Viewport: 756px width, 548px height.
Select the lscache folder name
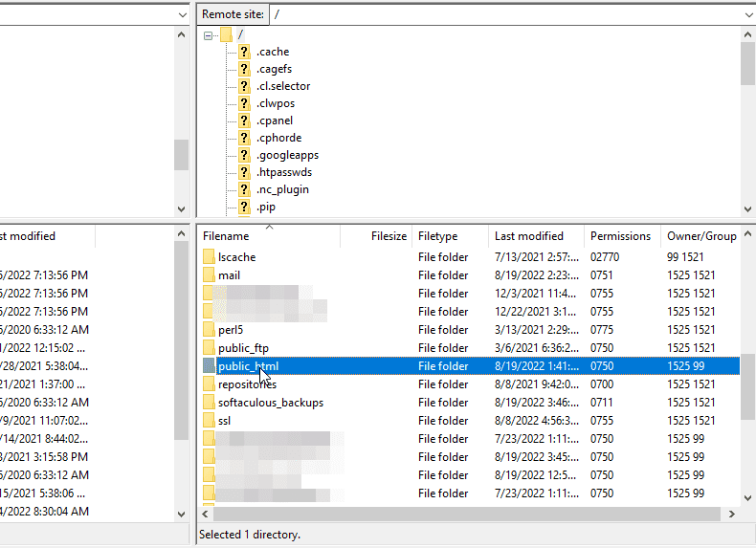[236, 257]
